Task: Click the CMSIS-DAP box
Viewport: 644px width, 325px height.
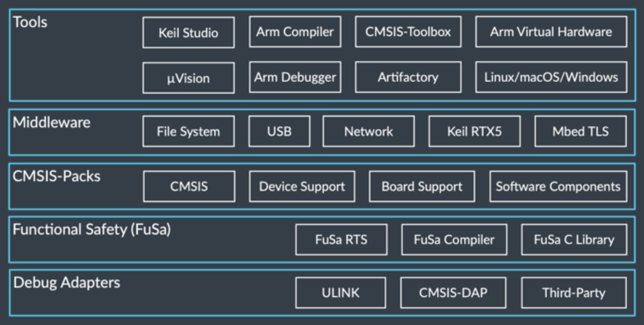Action: pos(453,292)
